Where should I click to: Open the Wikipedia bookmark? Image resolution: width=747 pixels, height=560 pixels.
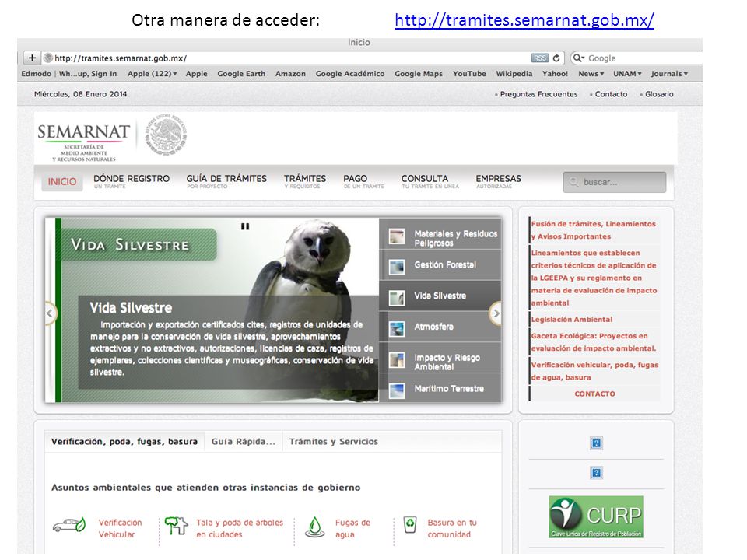[514, 74]
